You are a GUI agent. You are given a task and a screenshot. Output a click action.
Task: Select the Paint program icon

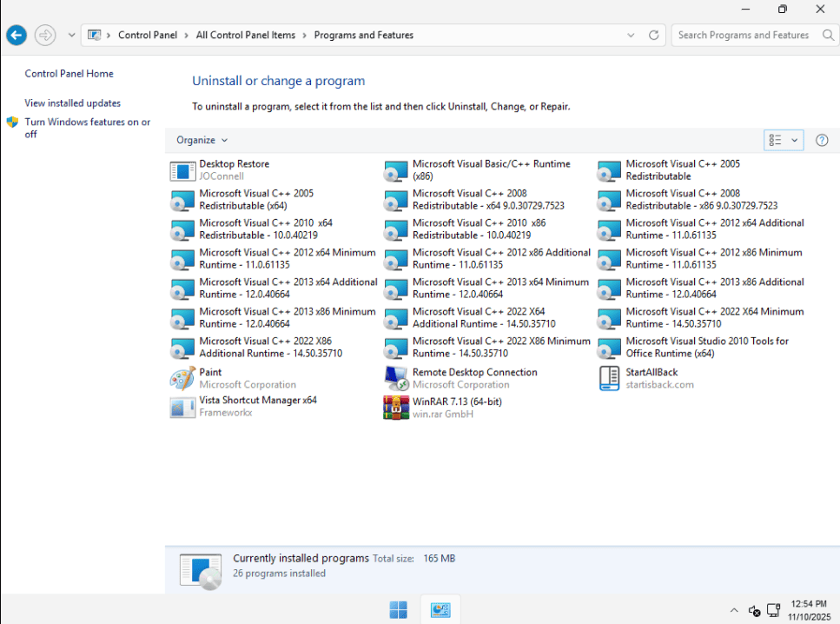(182, 378)
